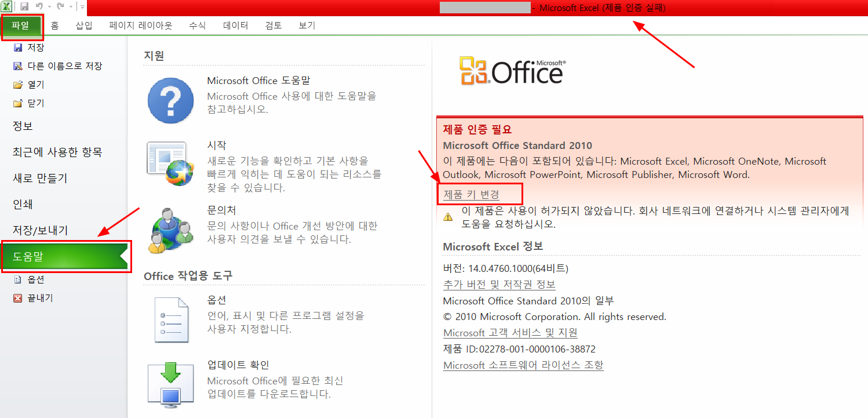Open the Customize Quick Access Toolbar dropdown
This screenshot has width=868, height=418.
[82, 7]
